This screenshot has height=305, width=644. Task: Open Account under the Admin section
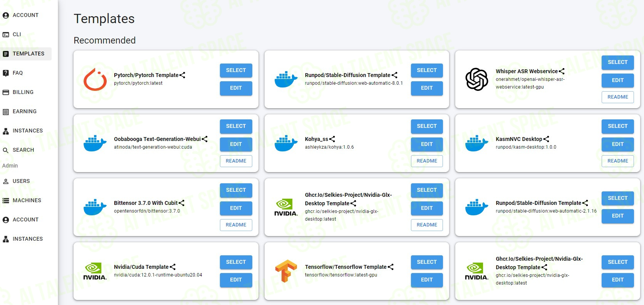[26, 220]
